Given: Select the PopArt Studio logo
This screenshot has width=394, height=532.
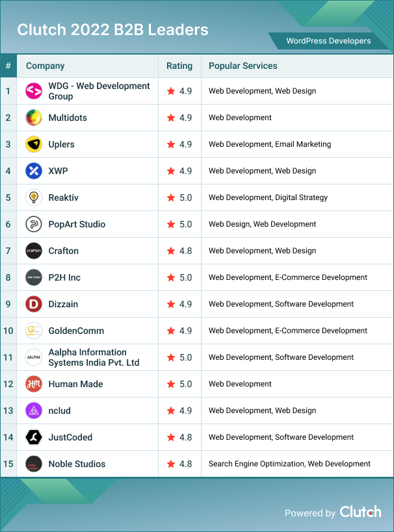Looking at the screenshot, I should pyautogui.click(x=34, y=224).
